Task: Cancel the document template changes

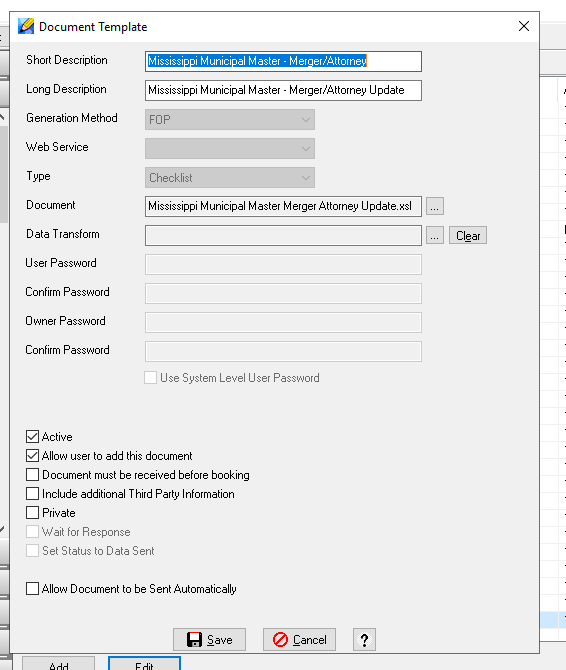Action: coord(299,639)
